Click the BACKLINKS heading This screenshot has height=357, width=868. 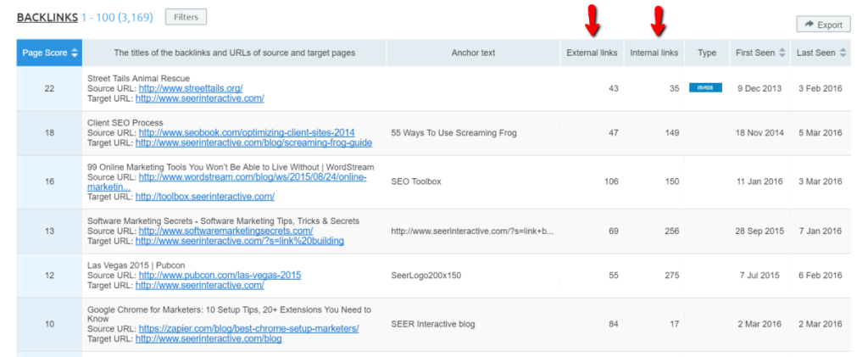(47, 16)
